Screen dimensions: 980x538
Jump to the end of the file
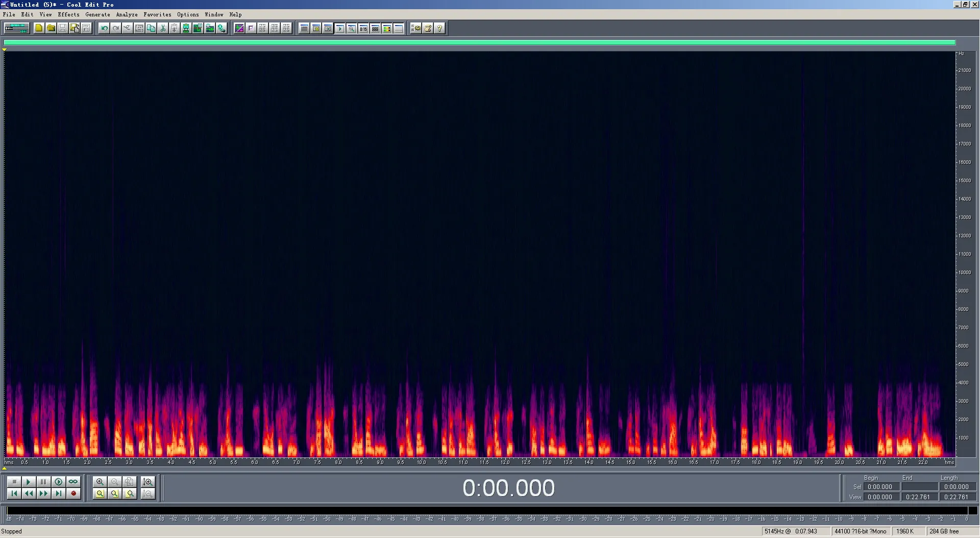coord(58,494)
